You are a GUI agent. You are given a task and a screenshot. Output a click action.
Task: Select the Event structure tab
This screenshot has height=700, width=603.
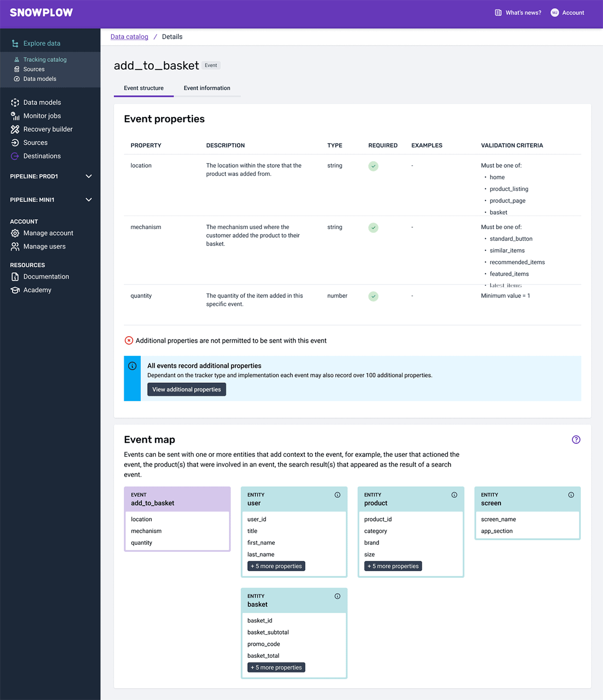point(144,88)
